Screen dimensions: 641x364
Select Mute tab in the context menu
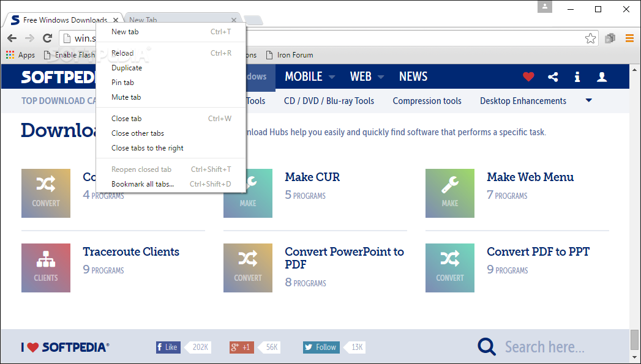click(x=171, y=97)
